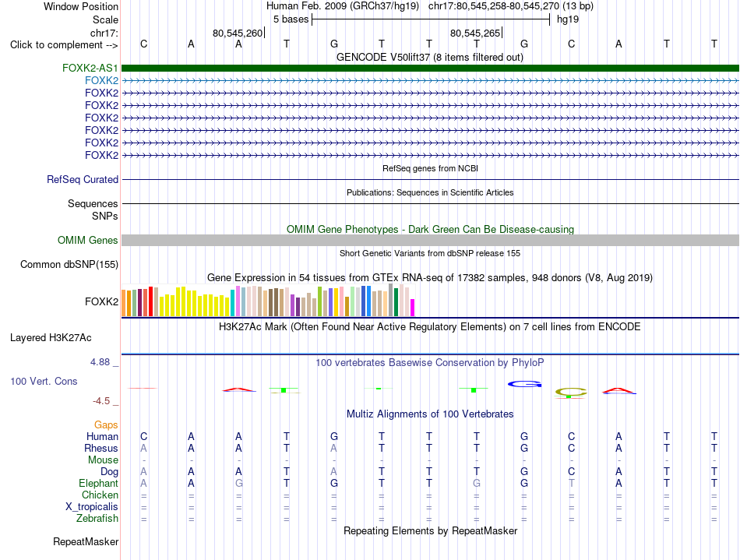Screen dimensions: 740x560
Task: Click the dark green bar in GTEx chart
Action: pyautogui.click(x=396, y=302)
